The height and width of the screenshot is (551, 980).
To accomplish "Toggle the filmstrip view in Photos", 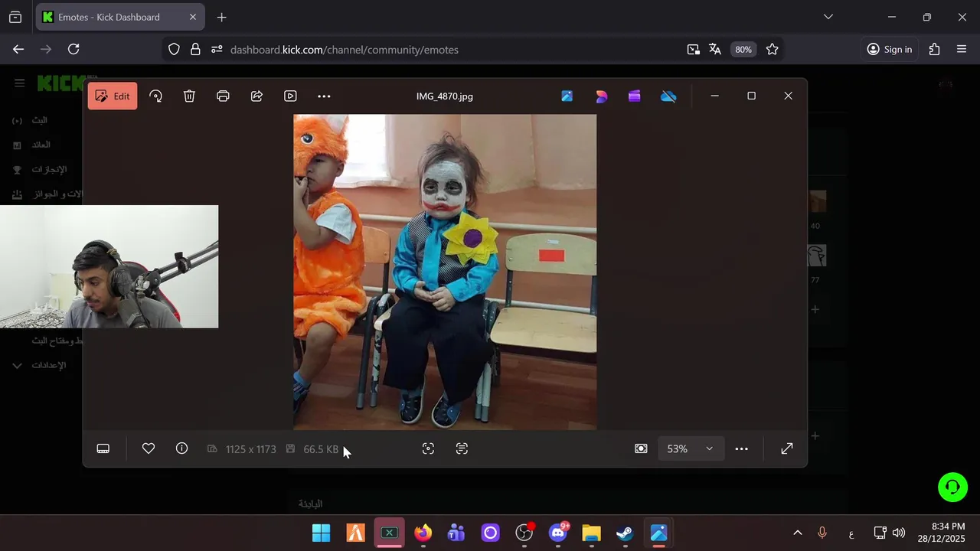I will click(x=103, y=448).
